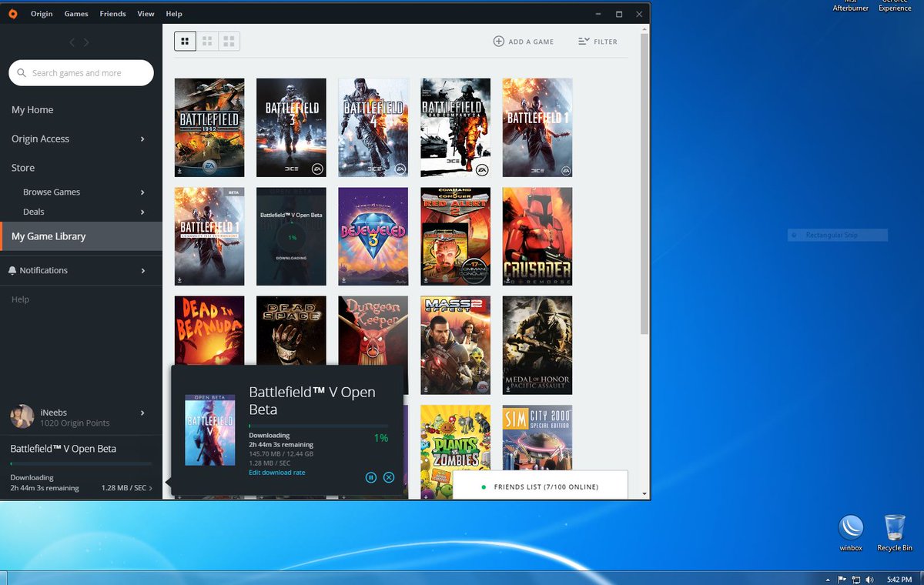Open the Origin menu

pos(42,14)
